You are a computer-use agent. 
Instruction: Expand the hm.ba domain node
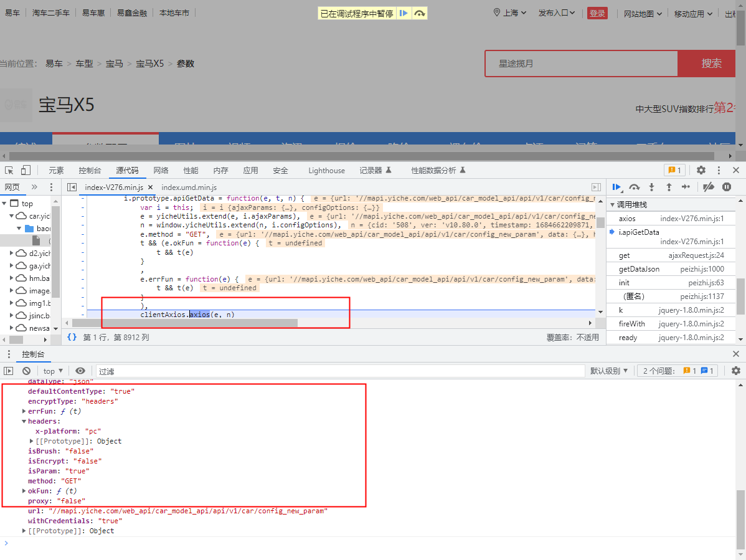pos(11,278)
